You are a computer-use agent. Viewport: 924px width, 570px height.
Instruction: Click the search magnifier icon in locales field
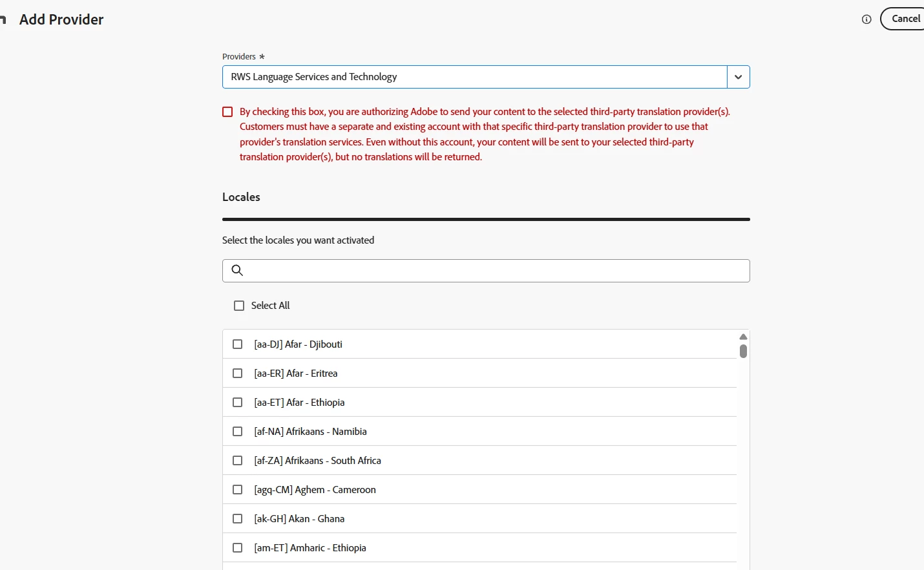(x=237, y=270)
